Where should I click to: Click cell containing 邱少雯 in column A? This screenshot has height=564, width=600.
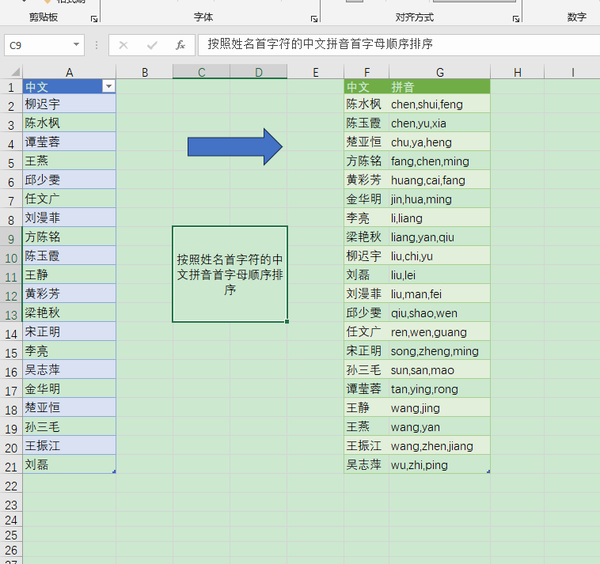[x=69, y=179]
